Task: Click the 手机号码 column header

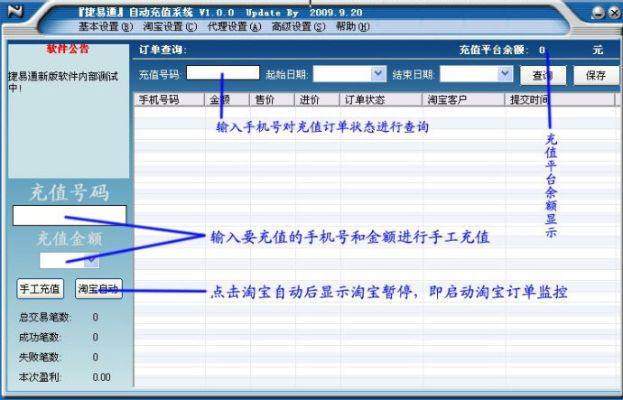Action: pyautogui.click(x=167, y=100)
